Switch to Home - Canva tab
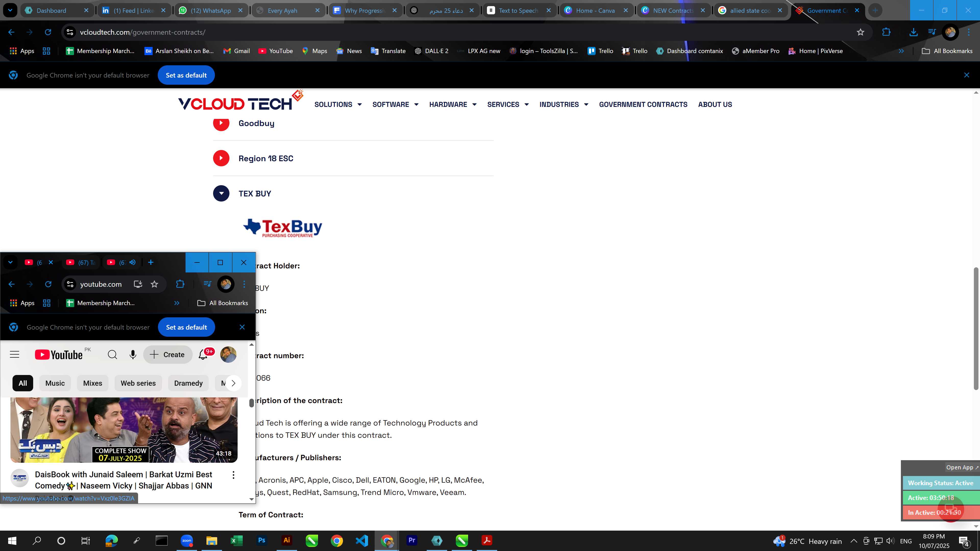Image resolution: width=980 pixels, height=551 pixels. click(595, 10)
